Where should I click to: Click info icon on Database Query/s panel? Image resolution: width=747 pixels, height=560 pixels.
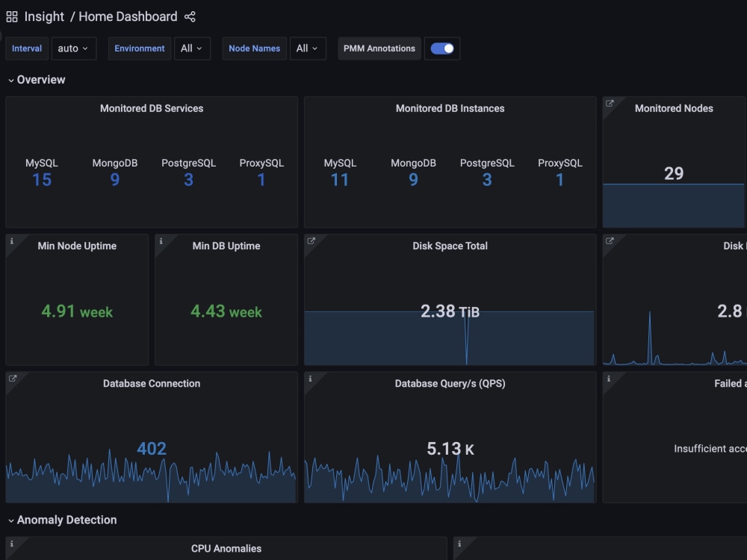(x=310, y=379)
